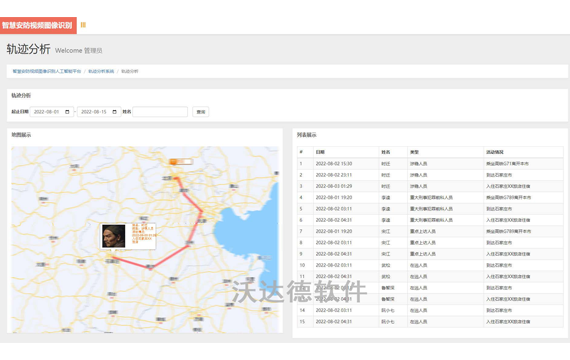Click the 智慧安防视频图像识别 logo banner
The height and width of the screenshot is (360, 570).
[38, 25]
